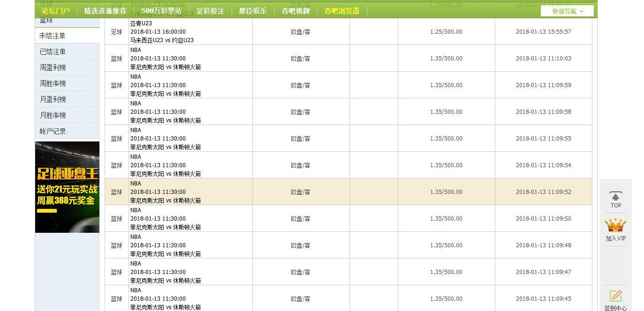Screen dimensions: 644x311
Task: Click timestamp 2018-01-13 11:09:58
Action: click(543, 112)
